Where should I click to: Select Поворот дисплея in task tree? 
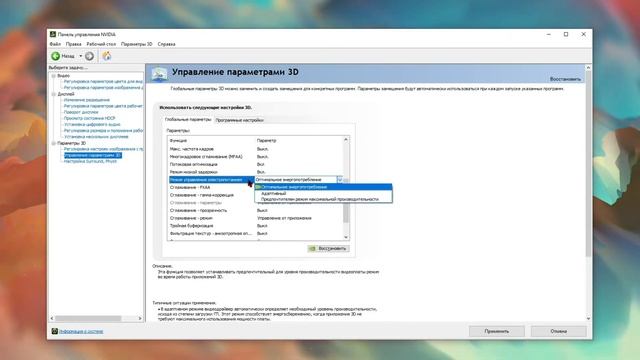81,112
